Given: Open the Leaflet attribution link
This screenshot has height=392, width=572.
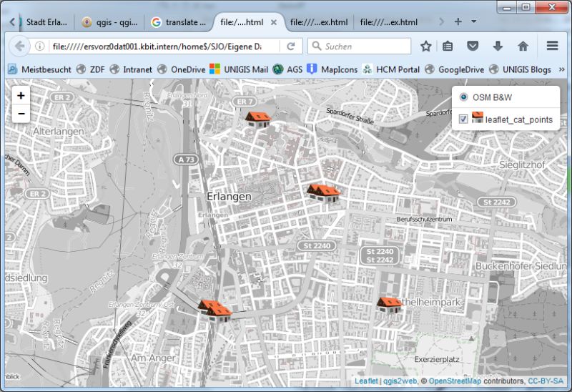Looking at the screenshot, I should 366,381.
